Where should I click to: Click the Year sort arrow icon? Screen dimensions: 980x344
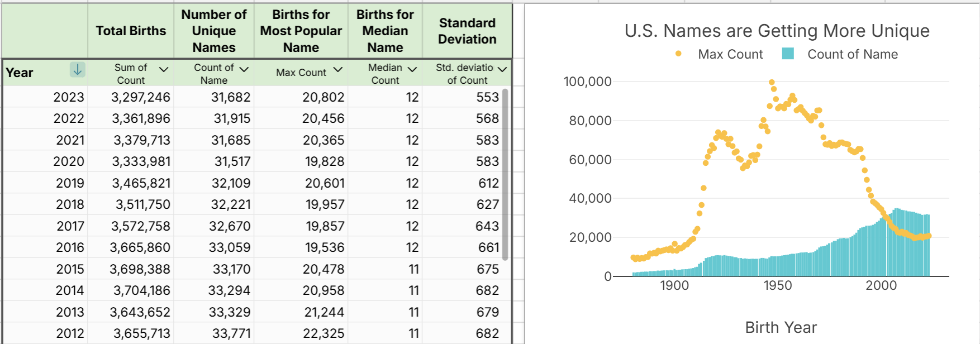point(77,70)
